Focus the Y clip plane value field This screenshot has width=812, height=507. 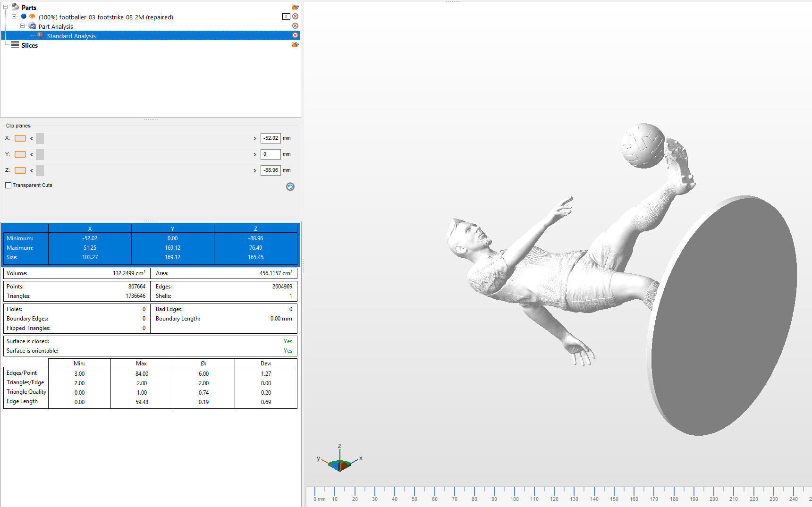pos(271,154)
